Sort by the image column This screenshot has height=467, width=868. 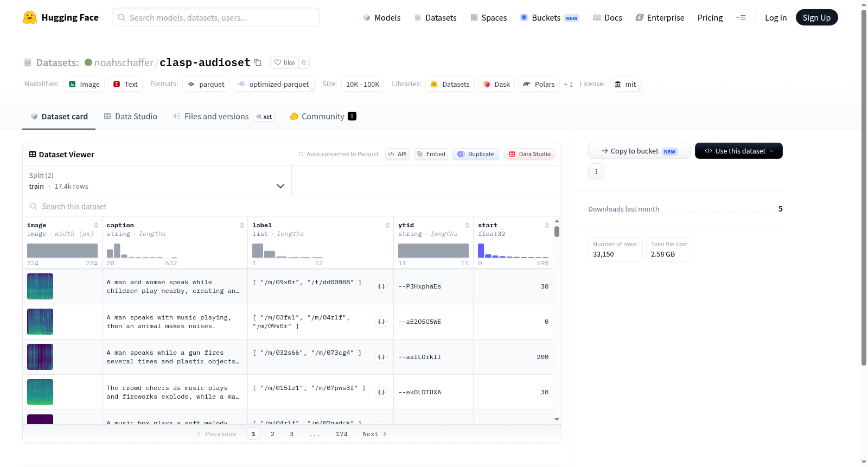pos(96,225)
